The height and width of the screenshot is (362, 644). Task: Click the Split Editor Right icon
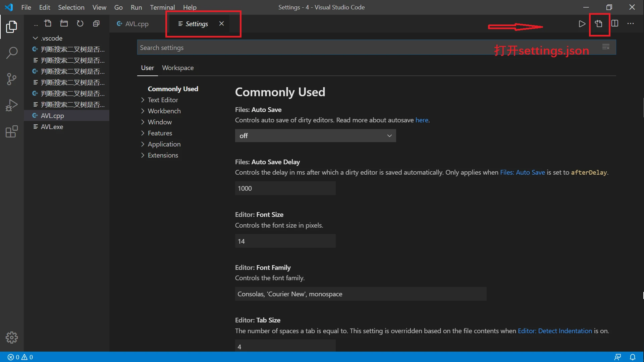(615, 23)
